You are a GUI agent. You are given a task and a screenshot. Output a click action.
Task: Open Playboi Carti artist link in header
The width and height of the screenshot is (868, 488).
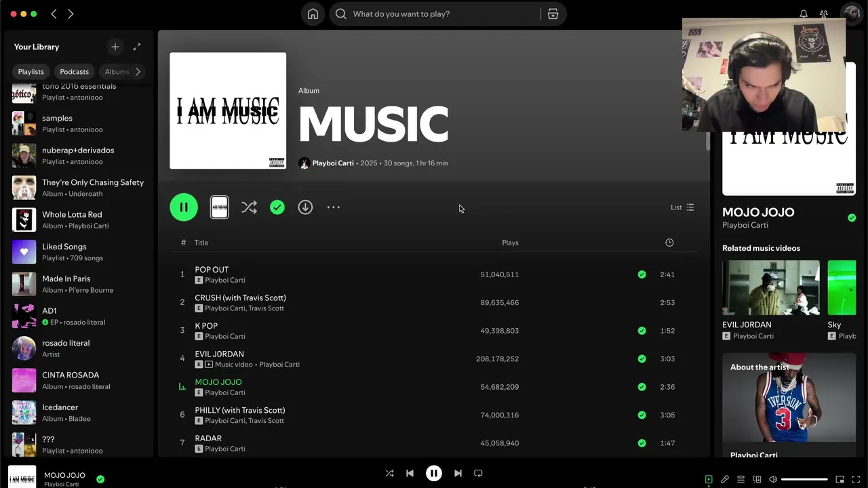coord(333,163)
